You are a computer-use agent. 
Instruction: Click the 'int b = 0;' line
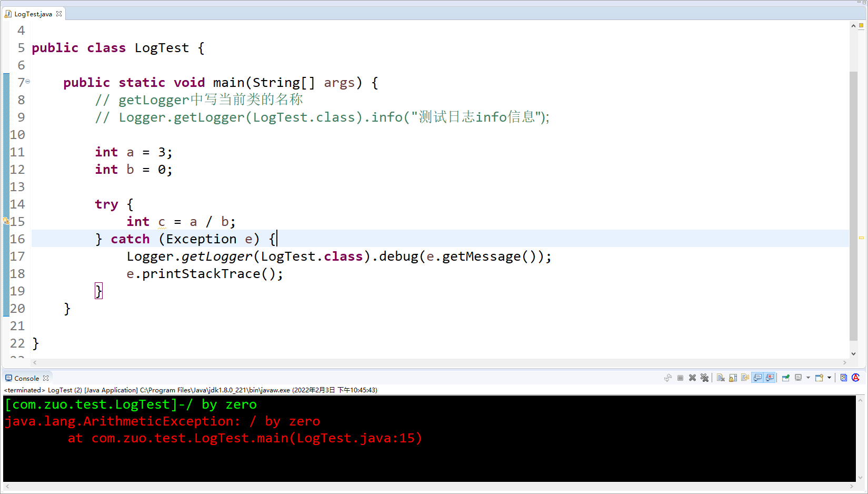point(134,170)
